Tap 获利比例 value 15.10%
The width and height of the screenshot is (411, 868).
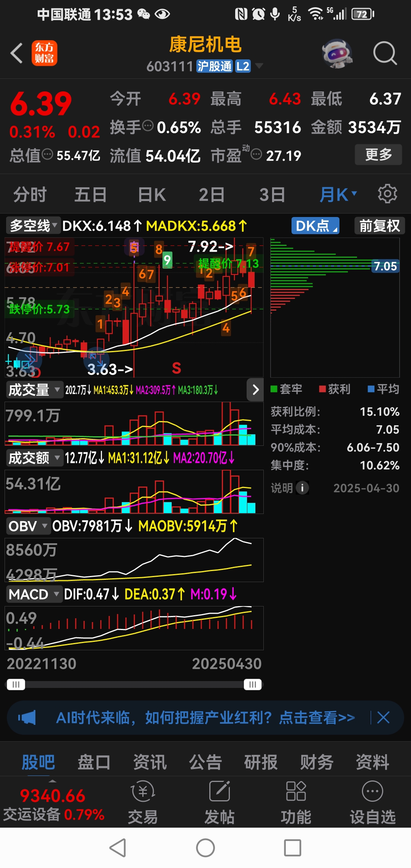pyautogui.click(x=380, y=412)
